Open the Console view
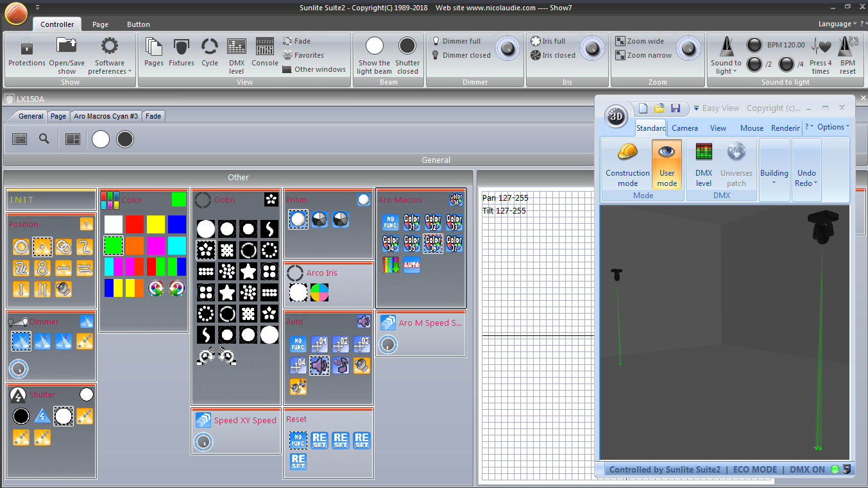Image resolution: width=868 pixels, height=488 pixels. pyautogui.click(x=265, y=53)
